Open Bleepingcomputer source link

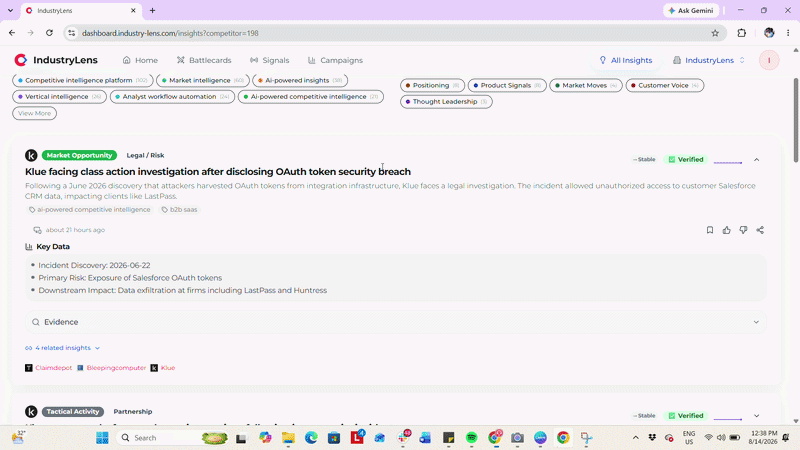[x=111, y=368]
